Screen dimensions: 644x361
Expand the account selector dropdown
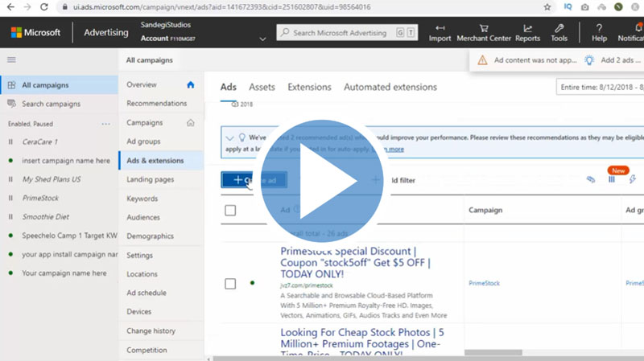tap(262, 39)
